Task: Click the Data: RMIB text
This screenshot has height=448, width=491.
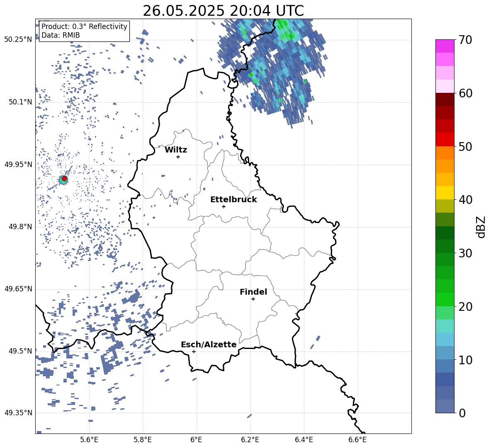Action: coord(61,35)
